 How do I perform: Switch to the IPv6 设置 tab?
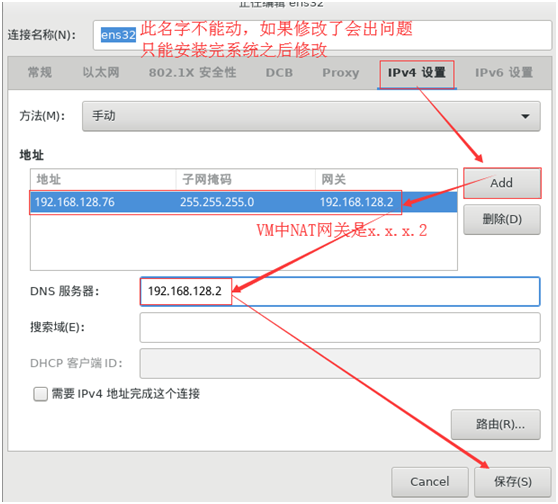pos(504,73)
